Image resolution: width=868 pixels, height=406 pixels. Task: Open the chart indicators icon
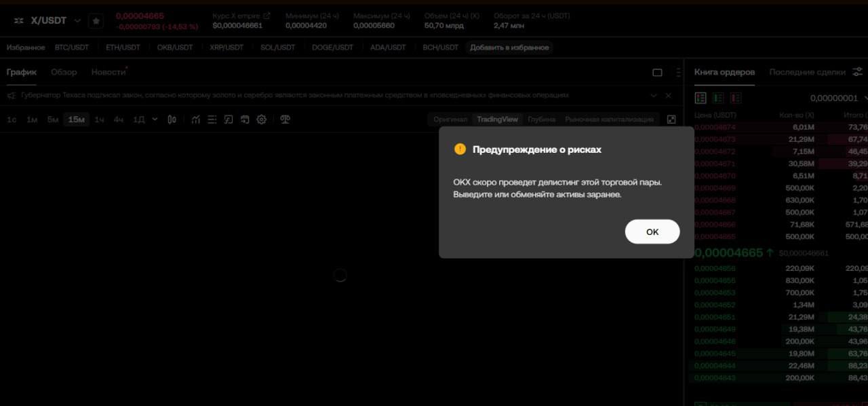196,119
